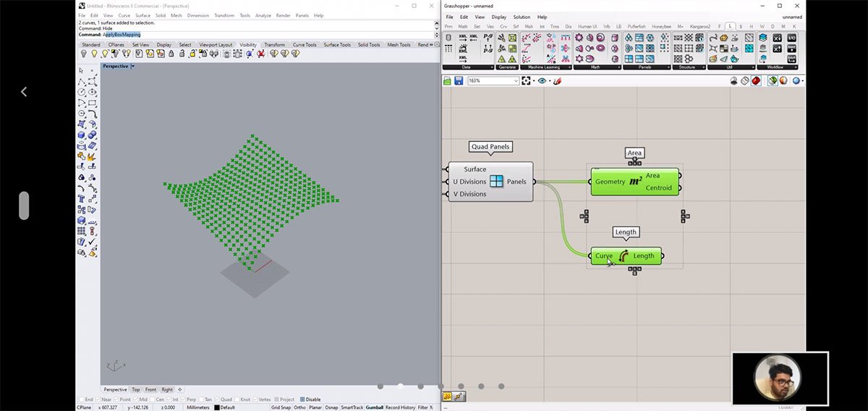This screenshot has height=411, width=868.
Task: Click the Quad Panels component icon on canvas
Action: pos(496,182)
